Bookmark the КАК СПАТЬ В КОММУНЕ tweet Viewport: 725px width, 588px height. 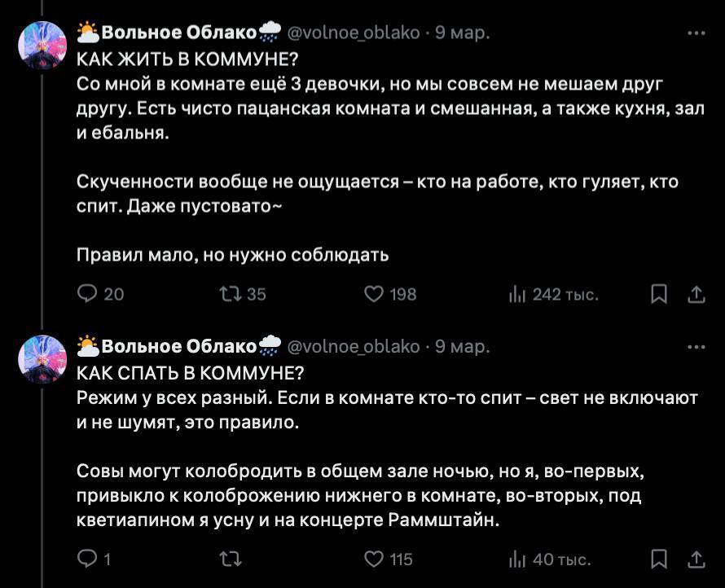pos(658,559)
